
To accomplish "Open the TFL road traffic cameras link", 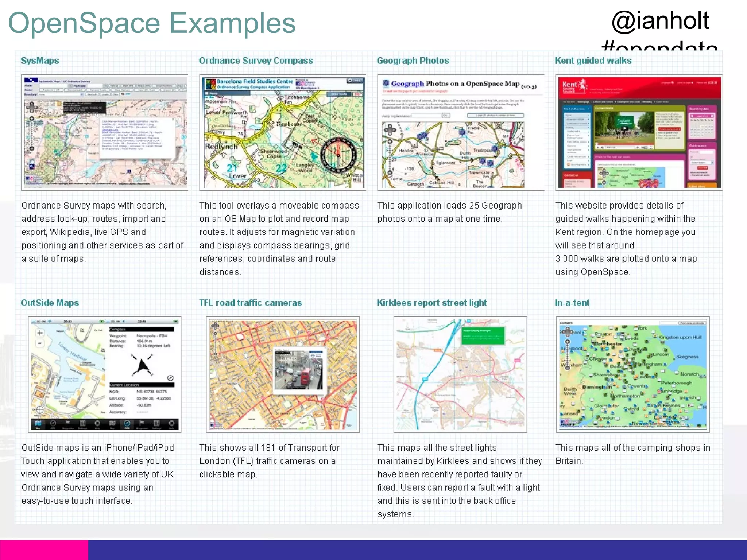I will [250, 303].
